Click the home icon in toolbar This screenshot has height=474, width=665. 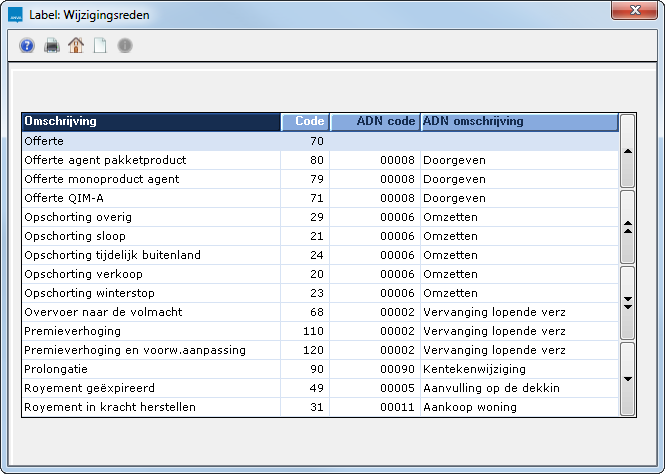pos(75,46)
